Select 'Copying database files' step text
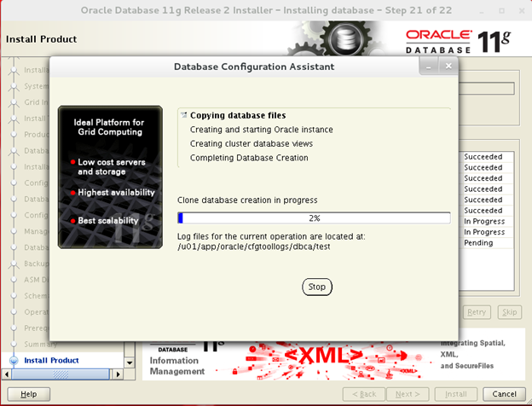Screen dimensions: 532x406 click(x=238, y=115)
